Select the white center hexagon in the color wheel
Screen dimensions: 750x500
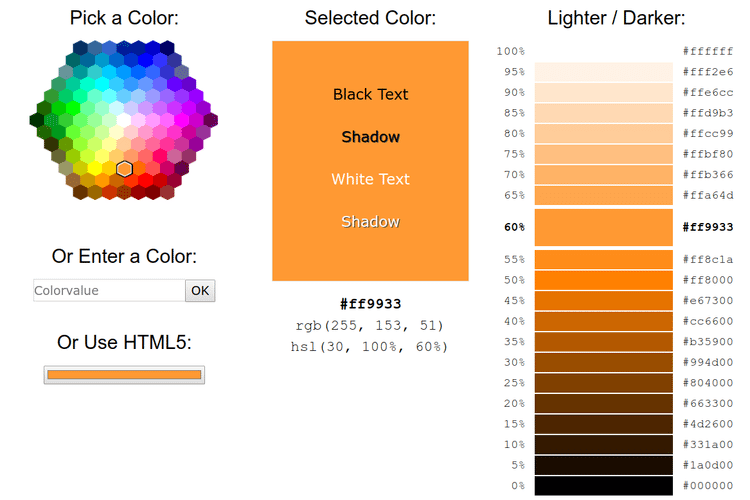pos(124,119)
